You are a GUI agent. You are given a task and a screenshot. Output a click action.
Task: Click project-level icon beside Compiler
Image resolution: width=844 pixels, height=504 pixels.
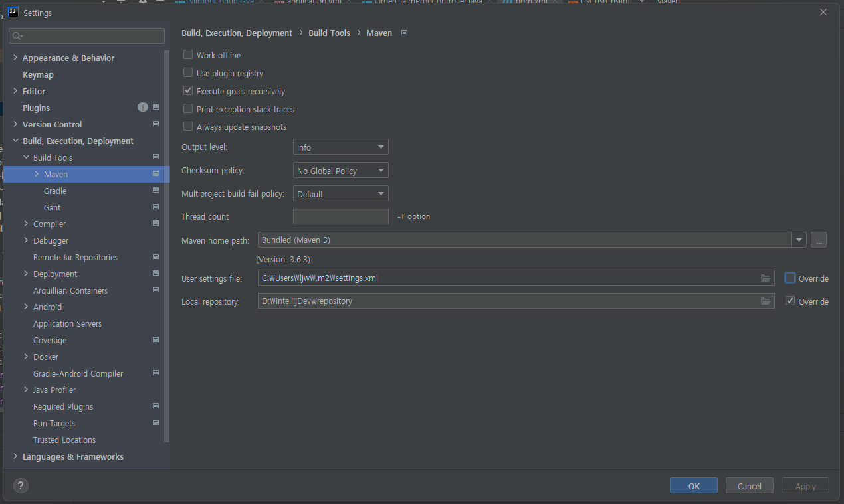click(156, 223)
